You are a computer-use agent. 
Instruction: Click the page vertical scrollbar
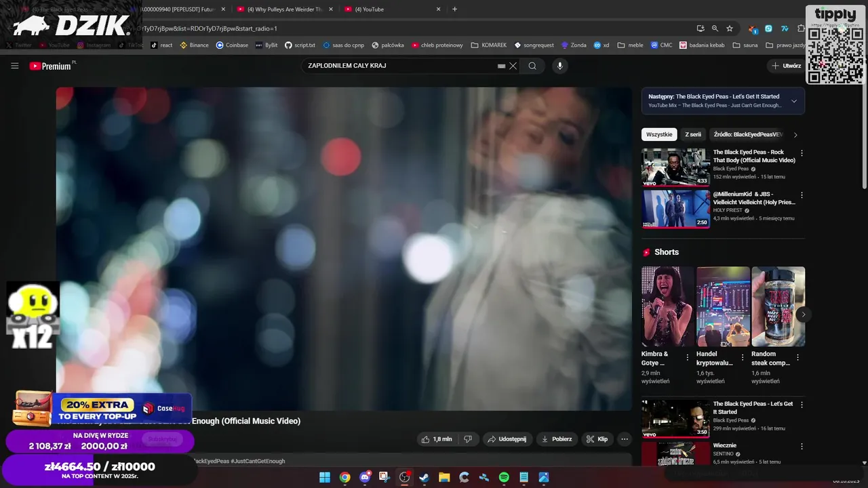tap(865, 136)
